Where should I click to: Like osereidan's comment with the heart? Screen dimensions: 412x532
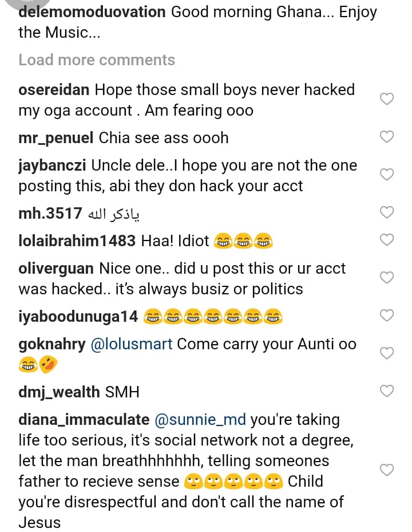tap(387, 99)
